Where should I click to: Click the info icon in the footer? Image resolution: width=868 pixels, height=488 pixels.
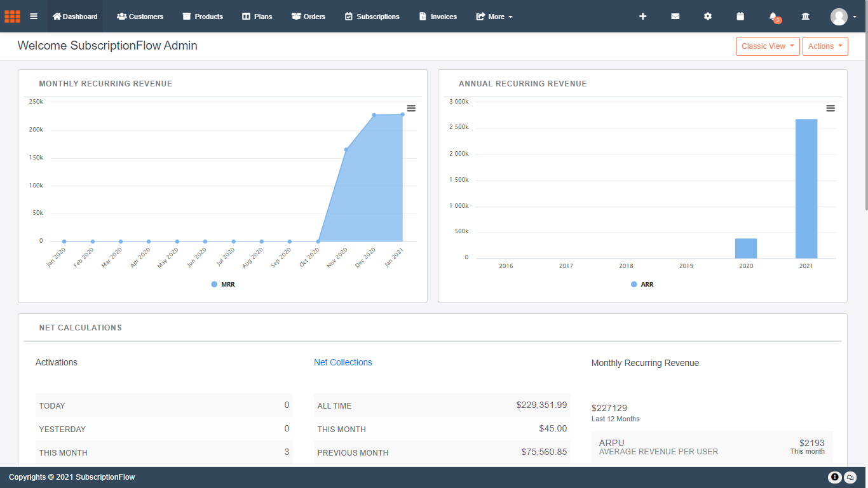point(834,477)
